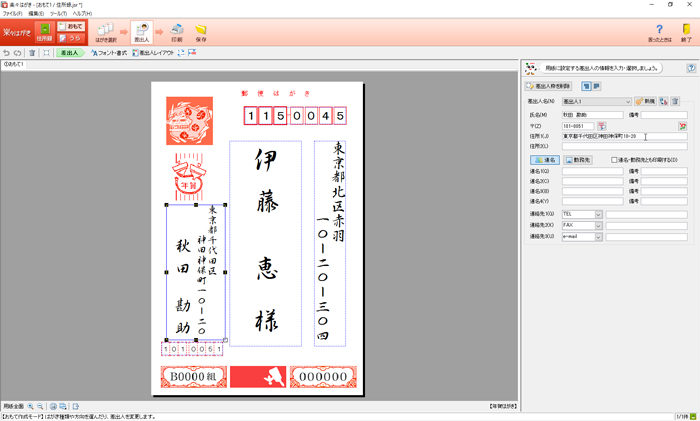Open the ツール menu

55,13
